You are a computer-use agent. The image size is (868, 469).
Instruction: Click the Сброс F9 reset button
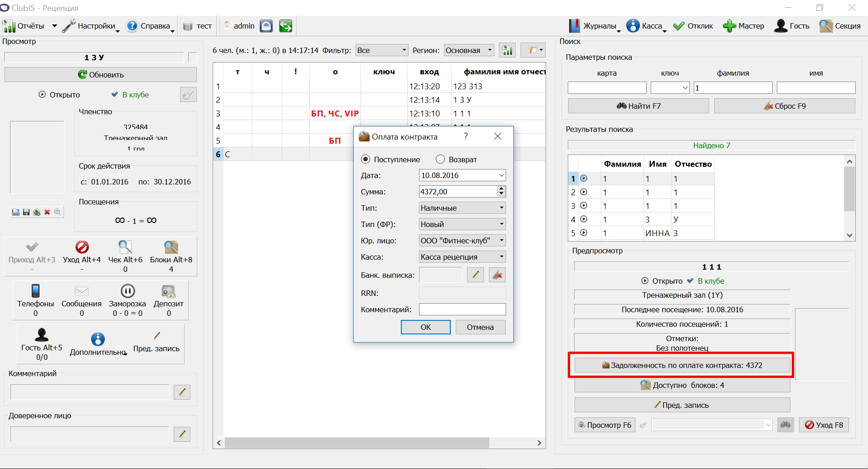point(785,106)
